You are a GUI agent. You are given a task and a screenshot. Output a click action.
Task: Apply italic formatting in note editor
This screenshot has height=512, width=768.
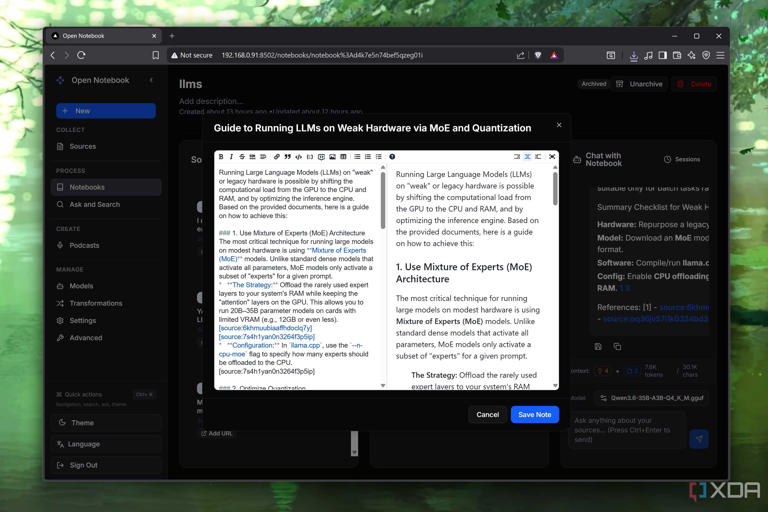pyautogui.click(x=231, y=157)
